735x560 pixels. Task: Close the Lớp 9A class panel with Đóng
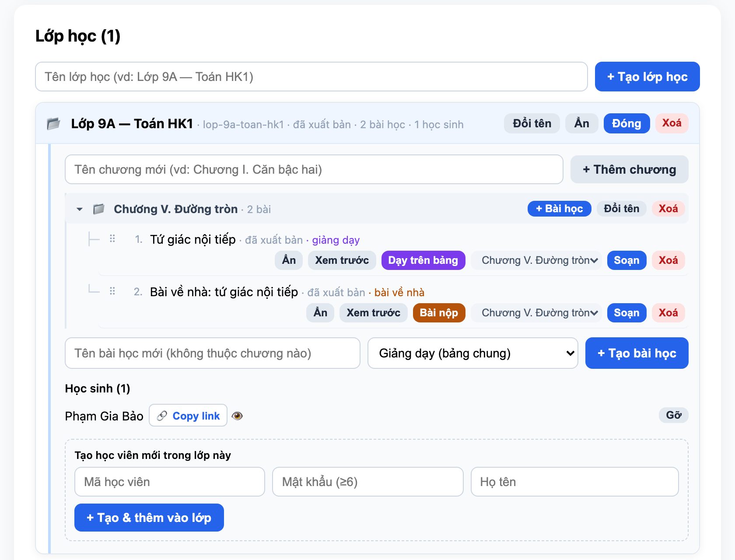[626, 123]
